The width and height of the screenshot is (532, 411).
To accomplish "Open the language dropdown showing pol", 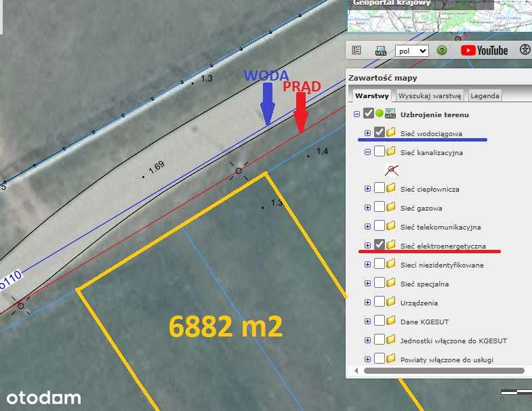I will 411,51.
